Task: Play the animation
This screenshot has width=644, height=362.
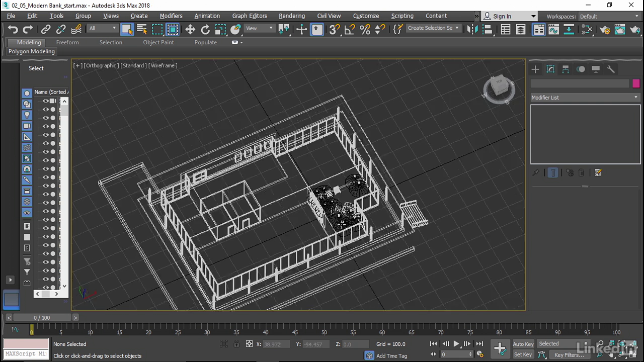Action: pos(456,344)
